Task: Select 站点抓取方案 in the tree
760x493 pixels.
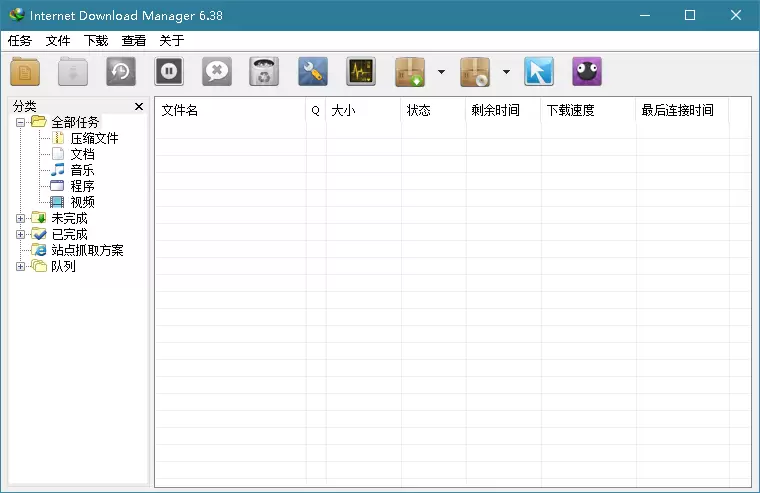Action: (x=87, y=250)
